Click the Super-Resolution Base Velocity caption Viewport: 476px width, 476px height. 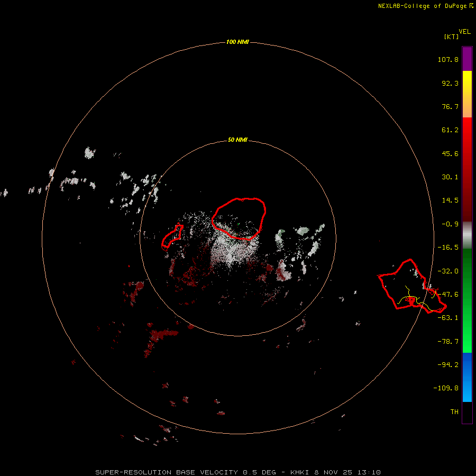click(x=238, y=472)
